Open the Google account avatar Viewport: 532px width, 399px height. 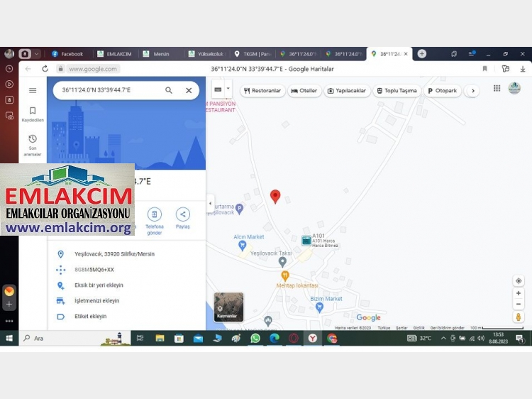point(514,88)
